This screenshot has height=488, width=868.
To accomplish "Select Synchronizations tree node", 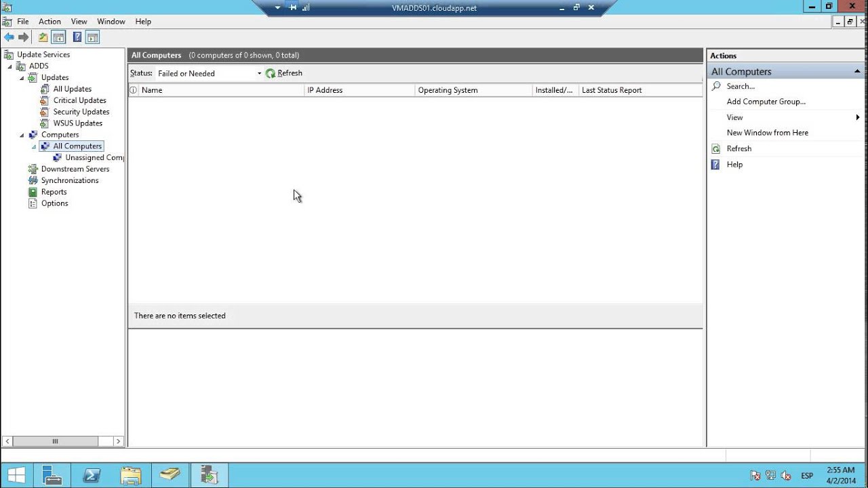I will point(70,180).
